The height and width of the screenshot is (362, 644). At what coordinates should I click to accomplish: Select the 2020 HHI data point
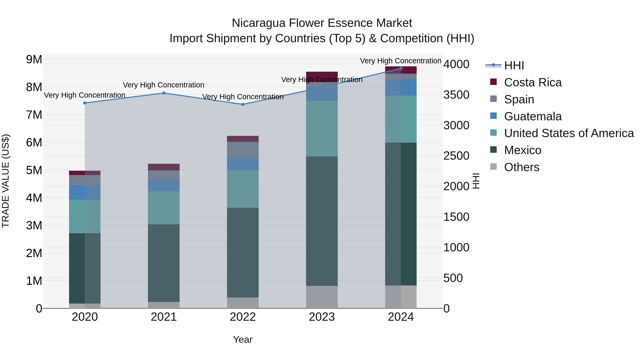85,103
